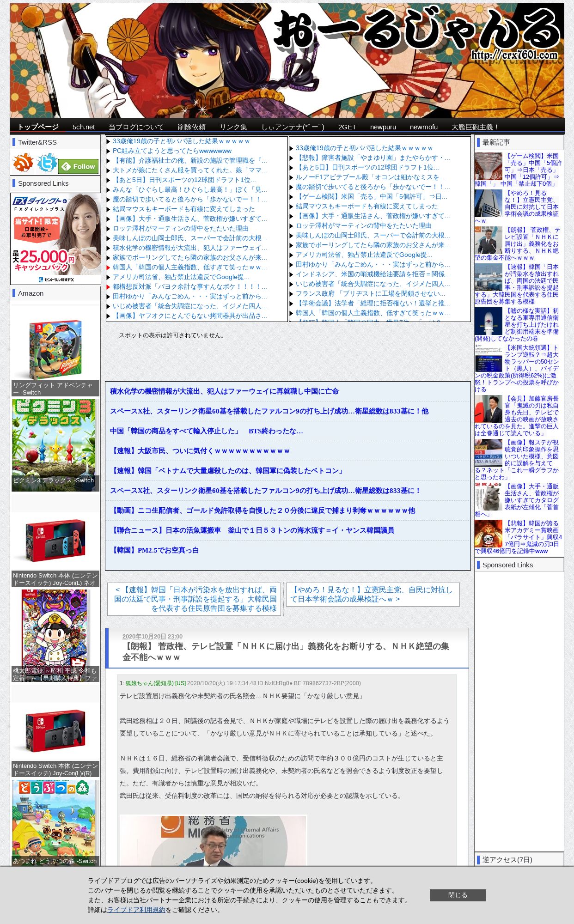
Task: Open thumbnail for 【速報】韓国「日本が汚染水 sidebar article
Action: (x=489, y=277)
